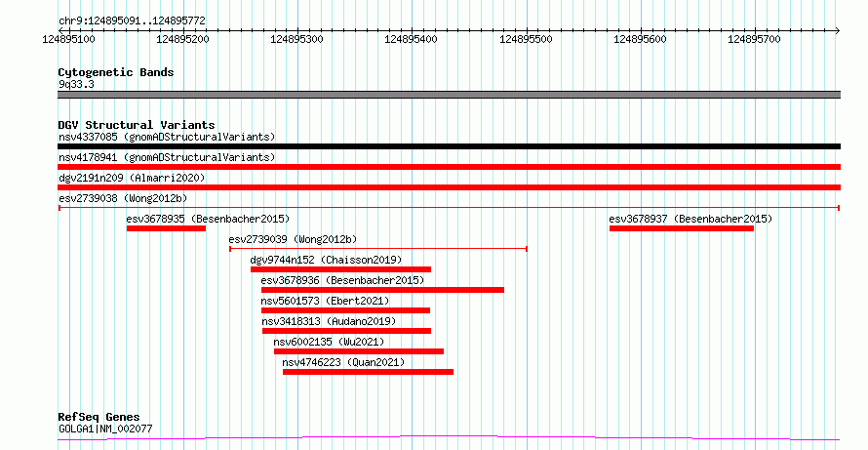Image resolution: width=868 pixels, height=450 pixels.
Task: Select the nsv4178941 gnomAD red variant bar
Action: coord(449,167)
